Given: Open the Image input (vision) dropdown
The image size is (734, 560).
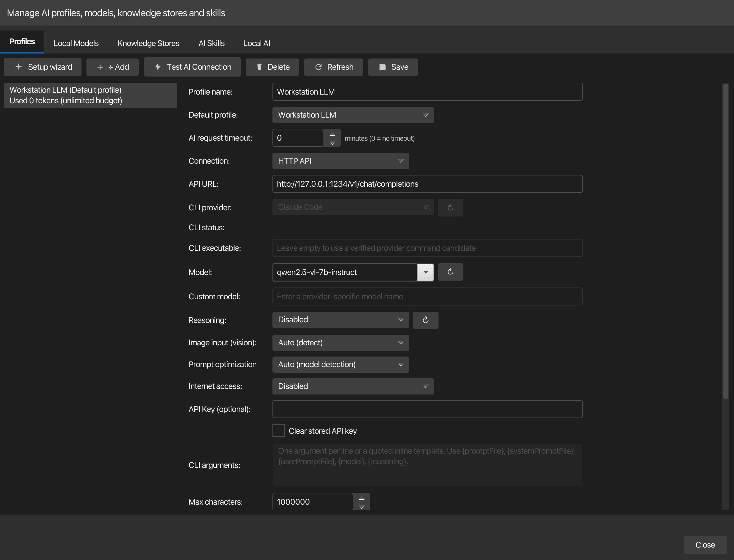Looking at the screenshot, I should (x=341, y=343).
